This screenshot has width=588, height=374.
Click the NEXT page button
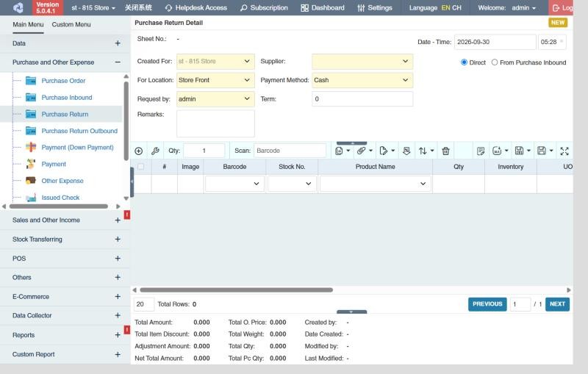tap(557, 304)
